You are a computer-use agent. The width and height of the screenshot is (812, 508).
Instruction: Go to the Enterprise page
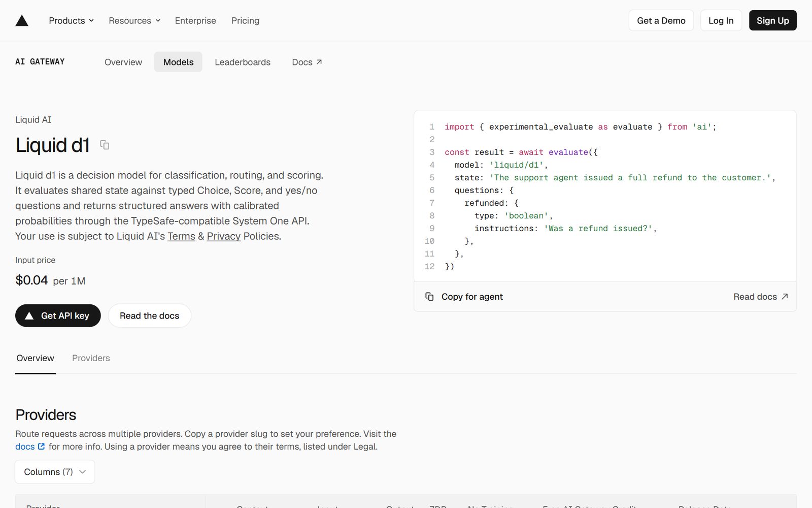pyautogui.click(x=195, y=20)
